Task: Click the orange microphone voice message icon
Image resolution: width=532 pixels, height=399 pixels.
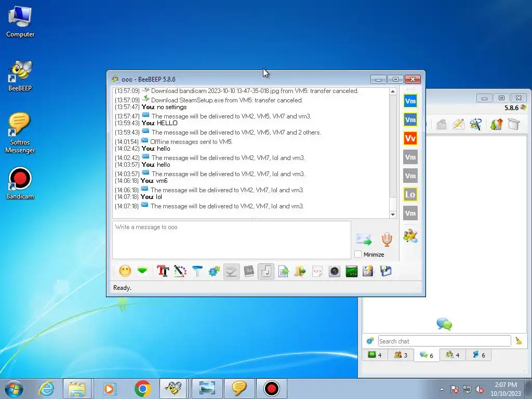Action: [387, 239]
